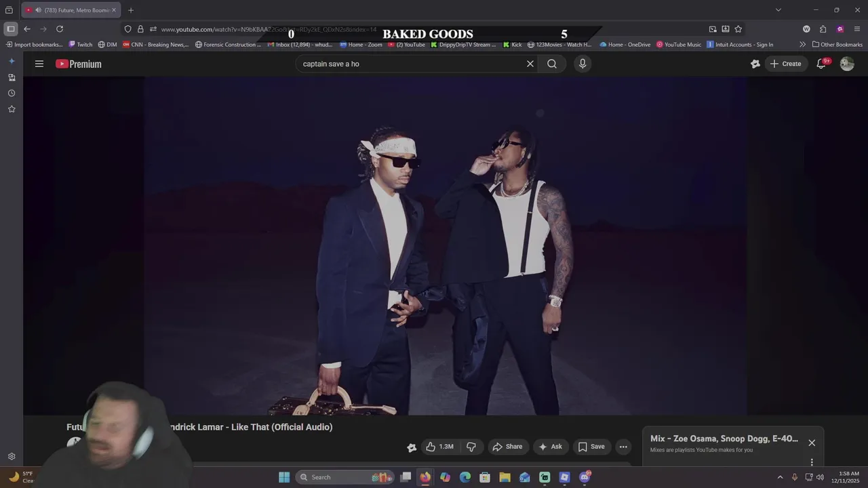Open File Explorer from the taskbar
The image size is (868, 488).
pos(505,477)
